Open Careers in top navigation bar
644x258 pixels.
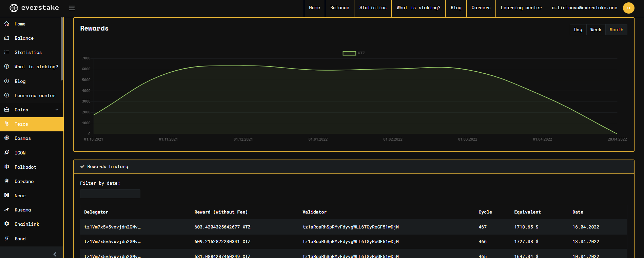point(481,8)
